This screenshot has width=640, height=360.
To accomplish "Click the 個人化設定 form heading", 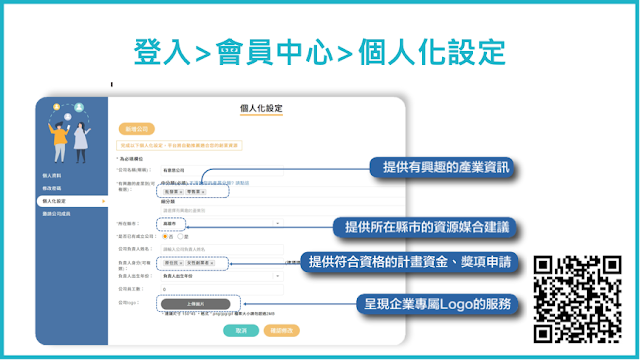I will pyautogui.click(x=261, y=109).
